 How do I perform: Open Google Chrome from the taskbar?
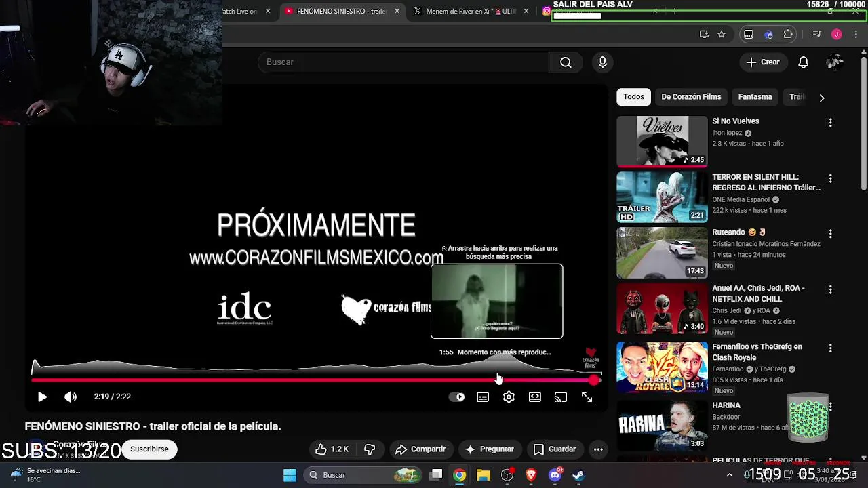[x=460, y=475]
